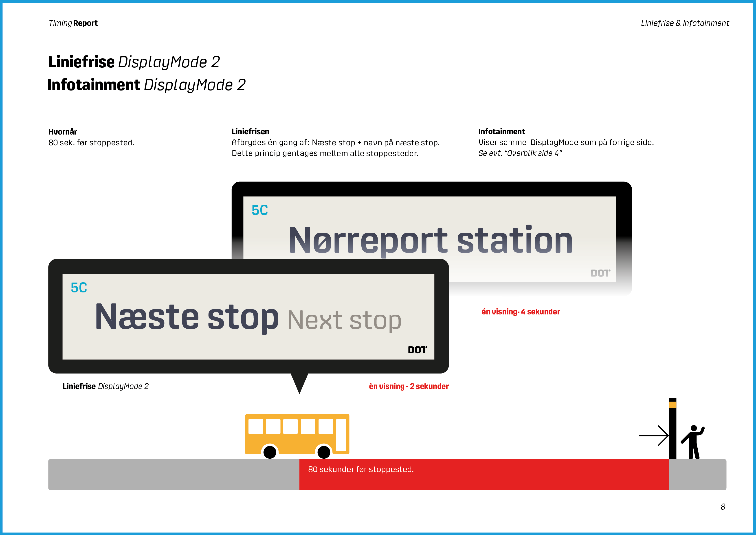Click the page number 8

(x=723, y=507)
